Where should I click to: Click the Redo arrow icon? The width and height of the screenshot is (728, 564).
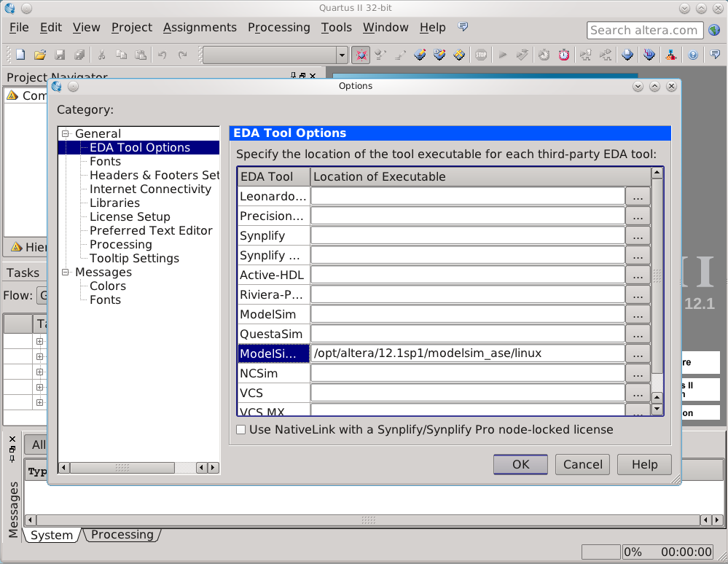coord(182,55)
